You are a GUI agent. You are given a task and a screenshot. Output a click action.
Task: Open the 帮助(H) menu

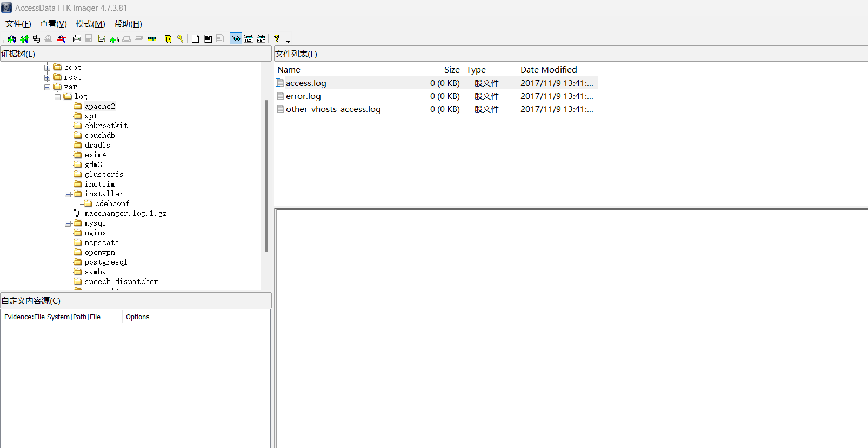[128, 24]
